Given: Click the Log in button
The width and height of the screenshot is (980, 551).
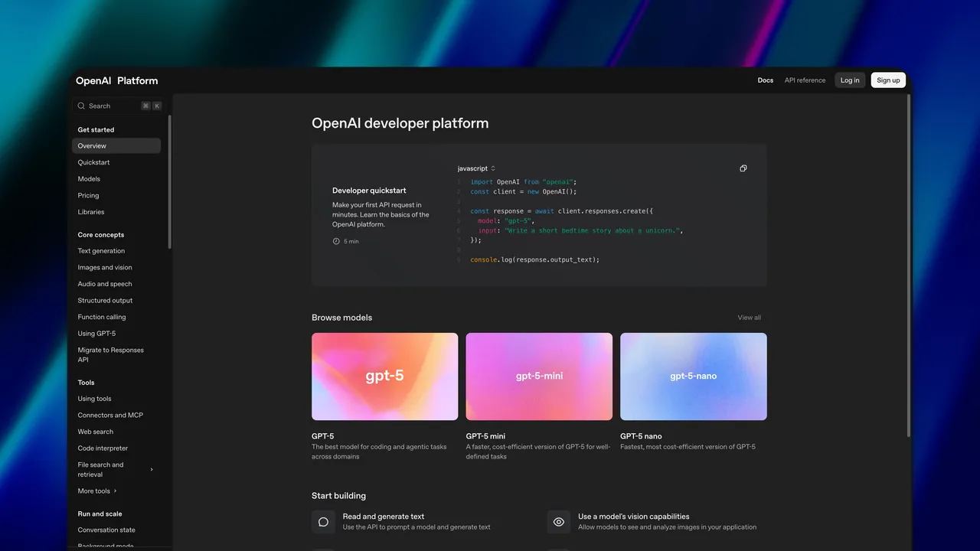Looking at the screenshot, I should (850, 80).
